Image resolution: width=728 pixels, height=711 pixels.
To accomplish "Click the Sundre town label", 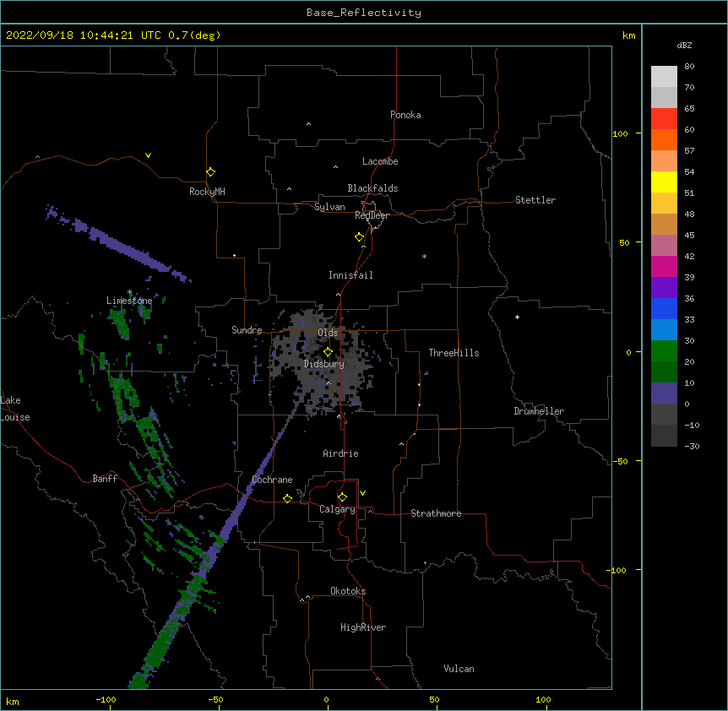I will [x=247, y=330].
